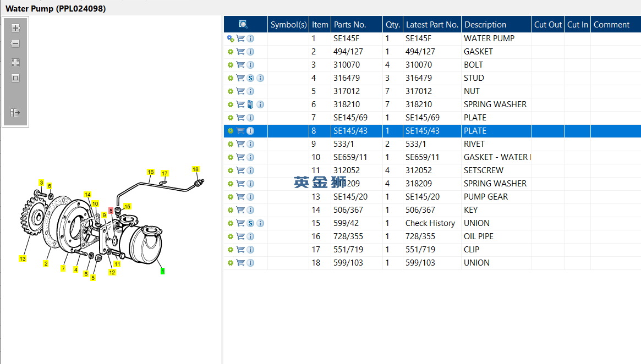
Task: Click part number 'SE145/69' in Parts No. column
Action: point(350,118)
